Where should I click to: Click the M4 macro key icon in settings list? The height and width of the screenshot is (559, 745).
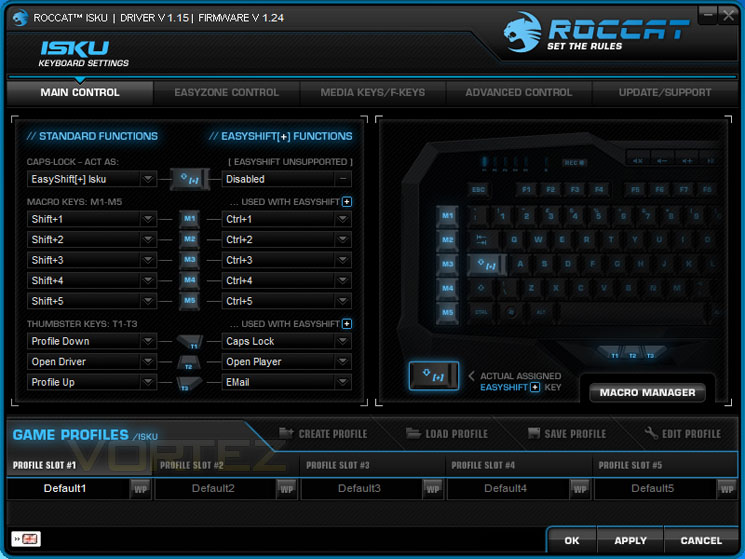190,280
